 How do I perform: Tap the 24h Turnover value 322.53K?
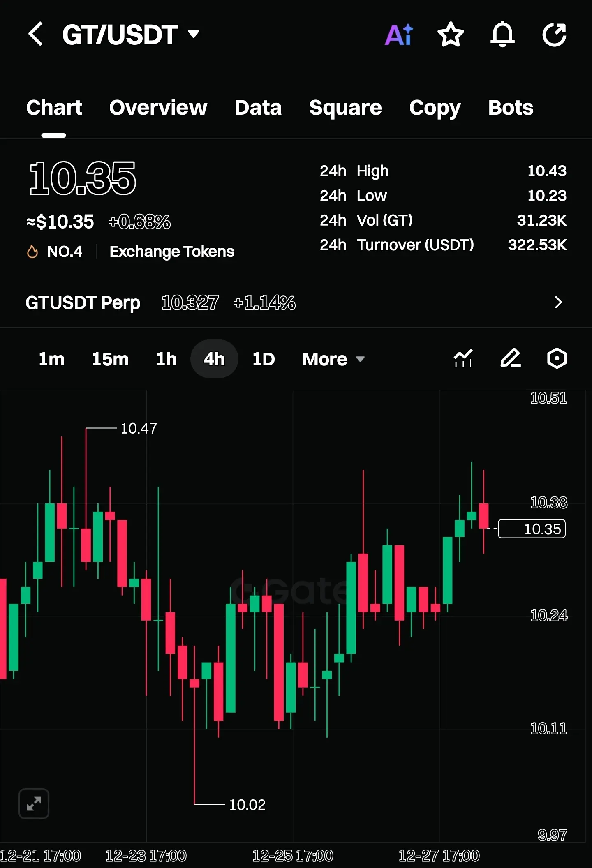point(537,245)
